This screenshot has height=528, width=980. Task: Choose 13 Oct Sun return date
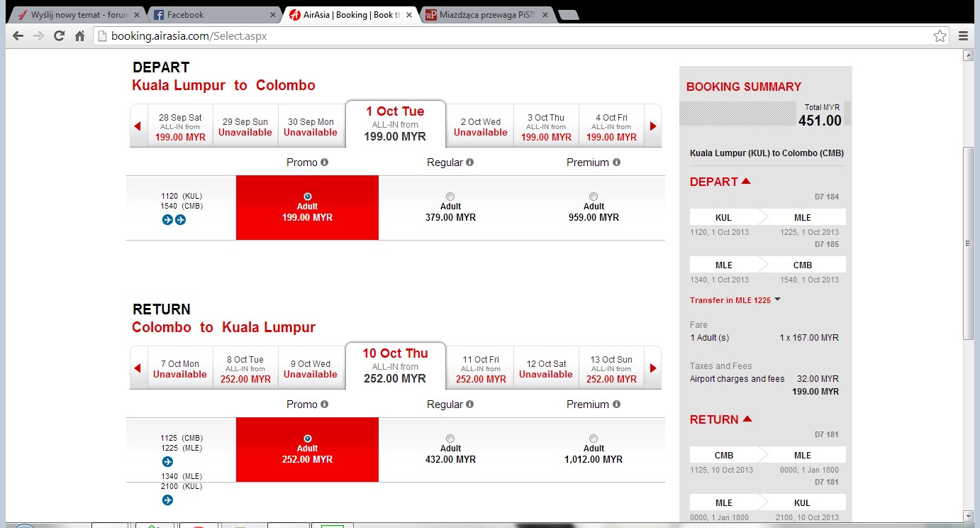(x=611, y=368)
